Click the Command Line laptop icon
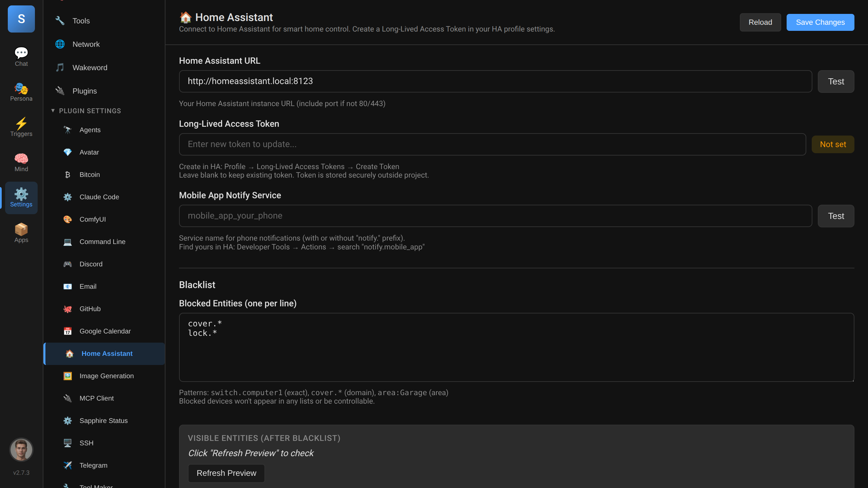Image resolution: width=868 pixels, height=488 pixels. click(67, 242)
